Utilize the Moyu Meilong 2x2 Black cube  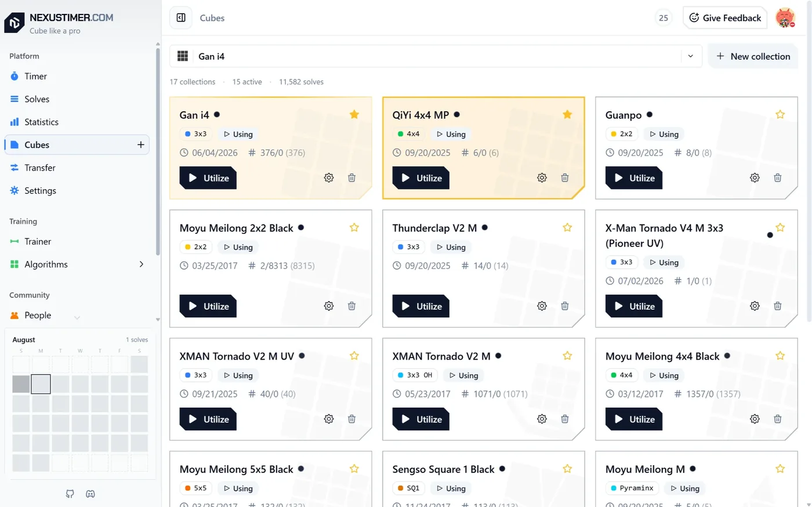(x=208, y=306)
